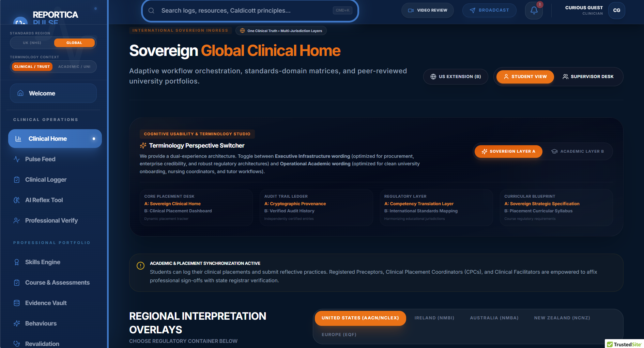Enable Sovereign Layer A wording

point(508,151)
